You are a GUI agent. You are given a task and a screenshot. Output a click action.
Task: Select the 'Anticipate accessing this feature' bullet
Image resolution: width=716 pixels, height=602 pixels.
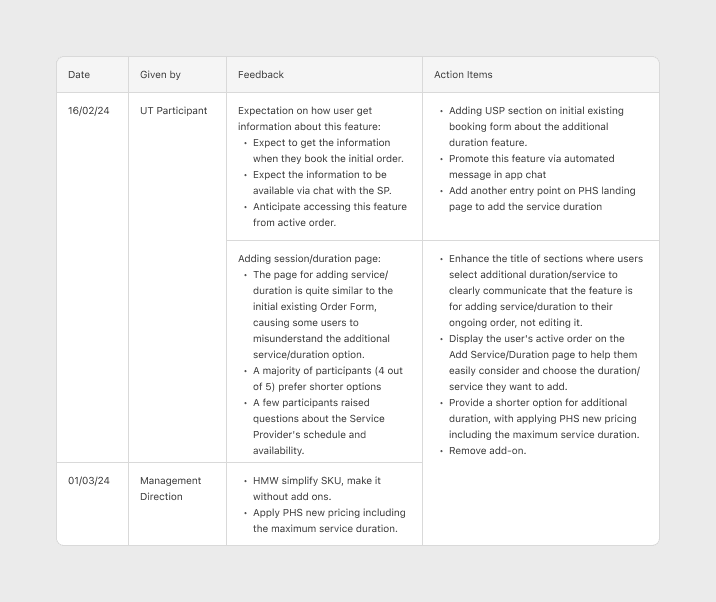(329, 215)
